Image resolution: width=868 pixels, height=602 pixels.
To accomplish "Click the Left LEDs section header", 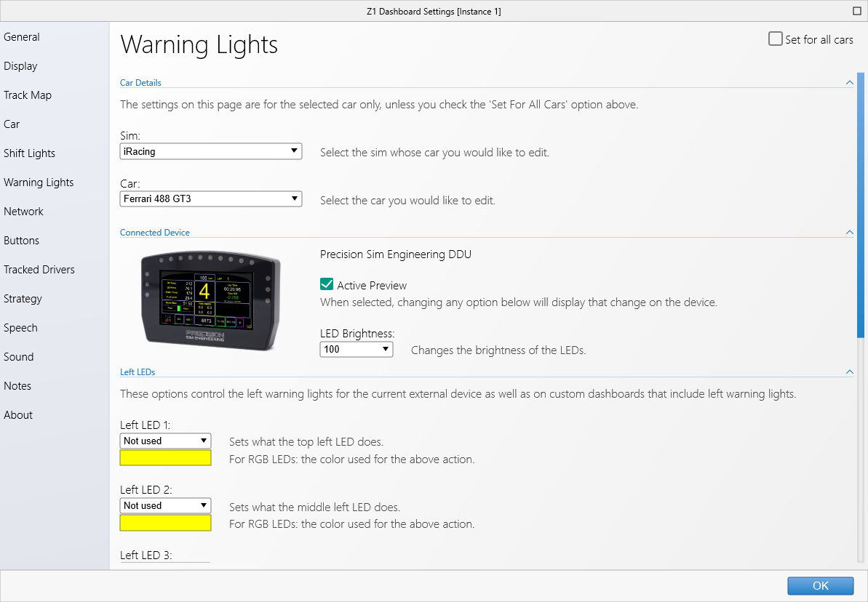I will 138,372.
